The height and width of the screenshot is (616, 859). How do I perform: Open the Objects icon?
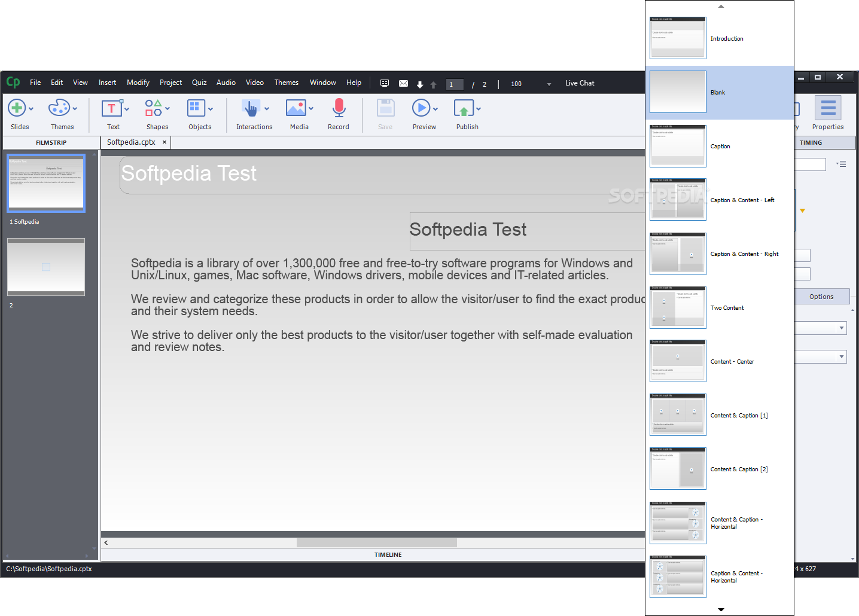click(196, 108)
